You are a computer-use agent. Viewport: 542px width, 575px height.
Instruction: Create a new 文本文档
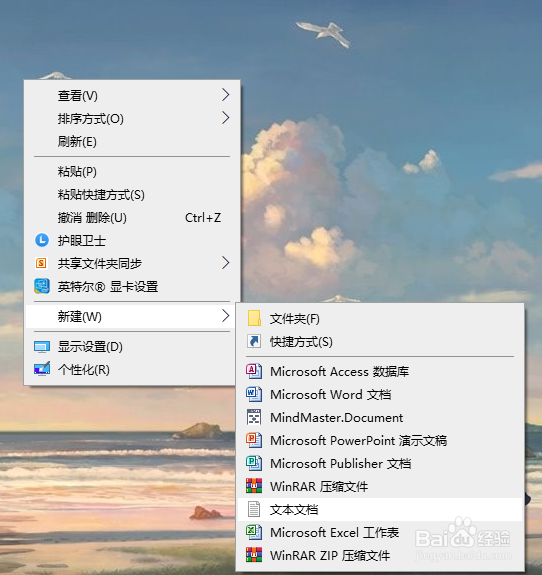coord(380,509)
